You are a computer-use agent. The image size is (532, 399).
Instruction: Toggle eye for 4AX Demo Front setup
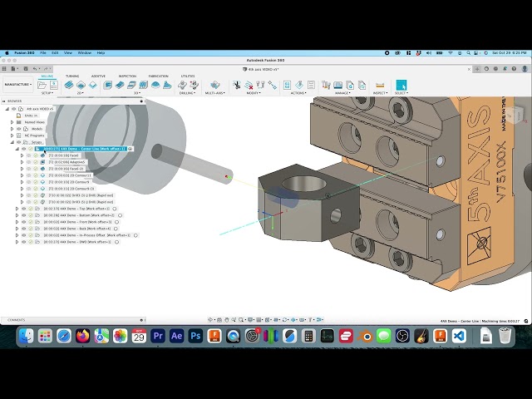(x=24, y=222)
